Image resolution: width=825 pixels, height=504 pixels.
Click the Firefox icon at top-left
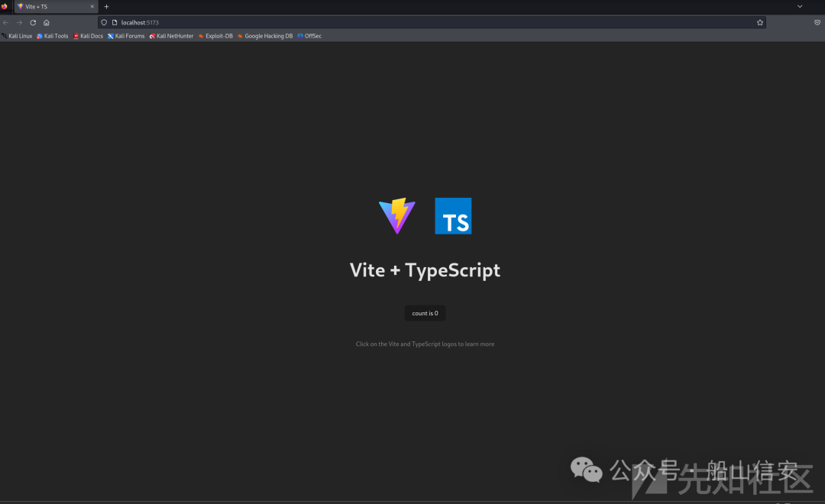pyautogui.click(x=5, y=7)
